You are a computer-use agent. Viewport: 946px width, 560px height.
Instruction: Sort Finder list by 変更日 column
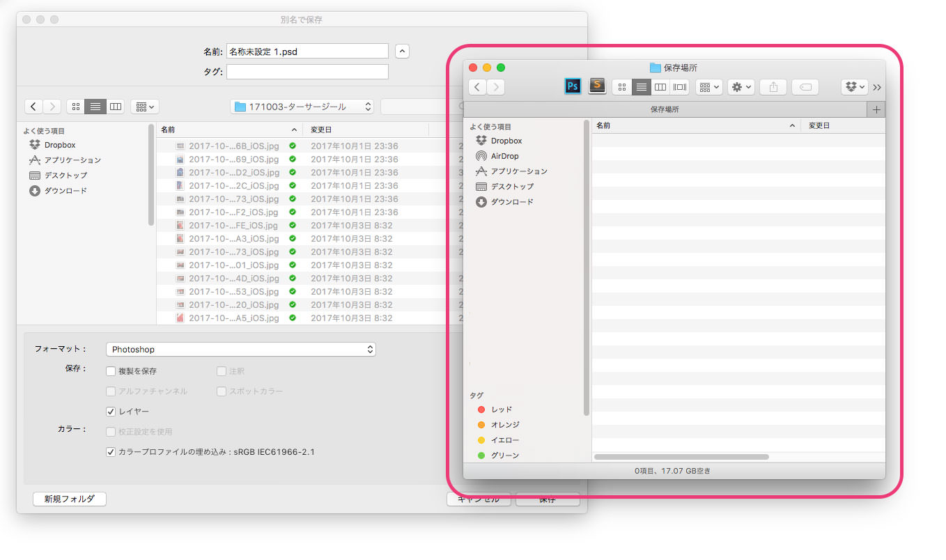844,126
